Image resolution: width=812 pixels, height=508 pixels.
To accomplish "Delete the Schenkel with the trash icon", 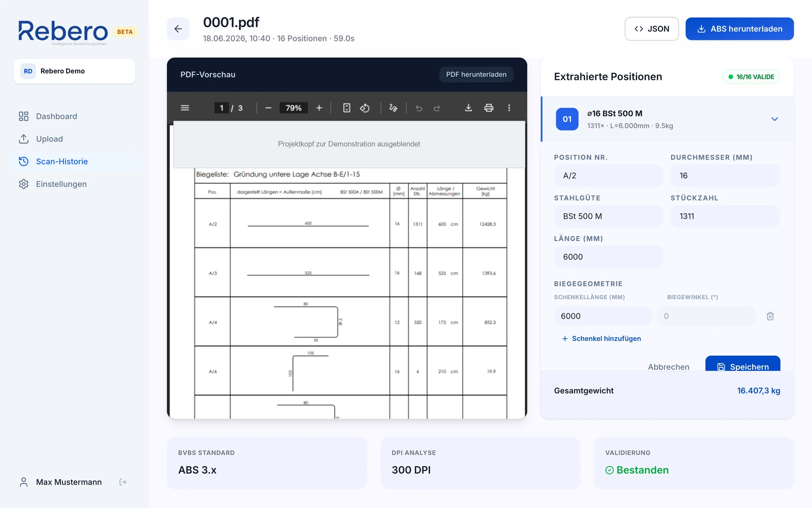I will 770,316.
